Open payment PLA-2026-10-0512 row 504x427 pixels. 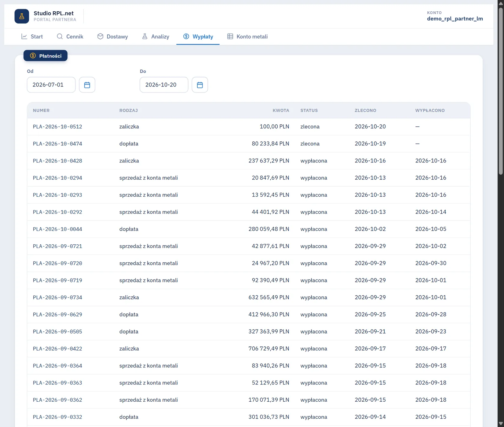click(249, 127)
